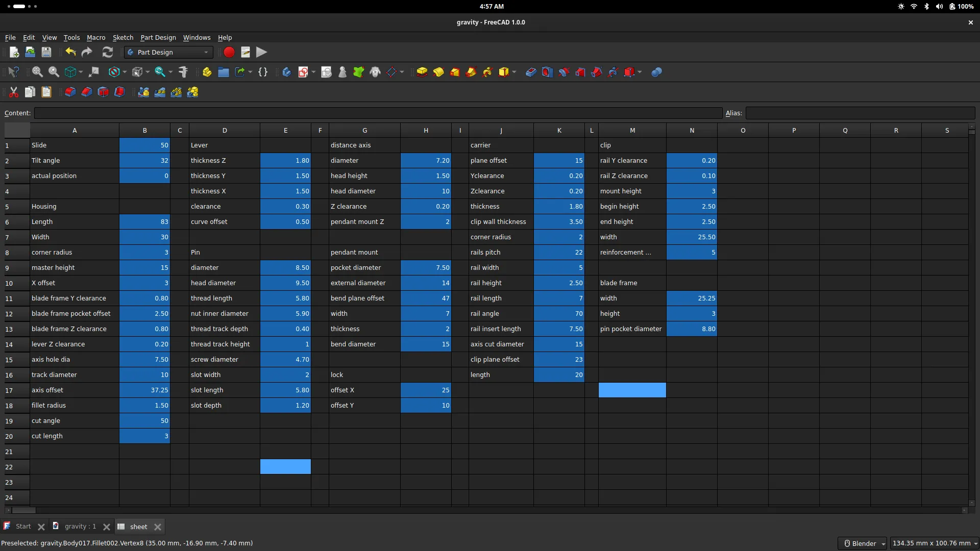Apply the Thickness tool
Viewport: 980px width, 551px height.
(x=119, y=92)
